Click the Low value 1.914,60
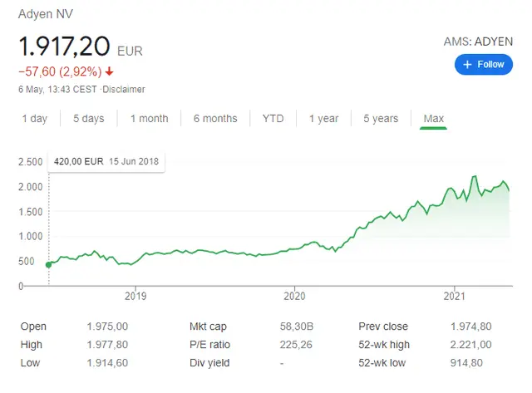Viewport: 532px width, 393px height. pyautogui.click(x=107, y=363)
